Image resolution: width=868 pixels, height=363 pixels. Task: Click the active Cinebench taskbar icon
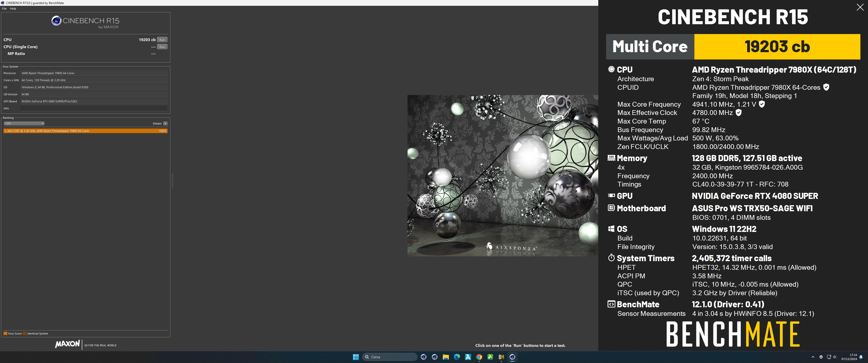512,357
